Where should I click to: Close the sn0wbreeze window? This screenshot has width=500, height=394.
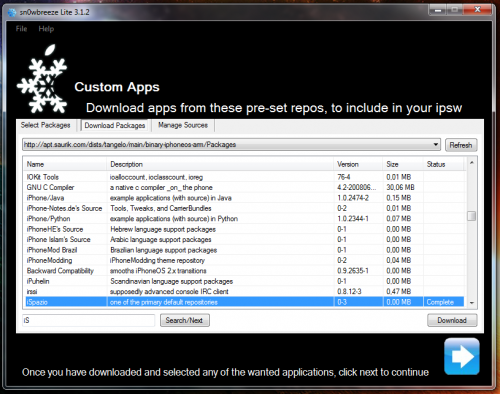tap(477, 10)
